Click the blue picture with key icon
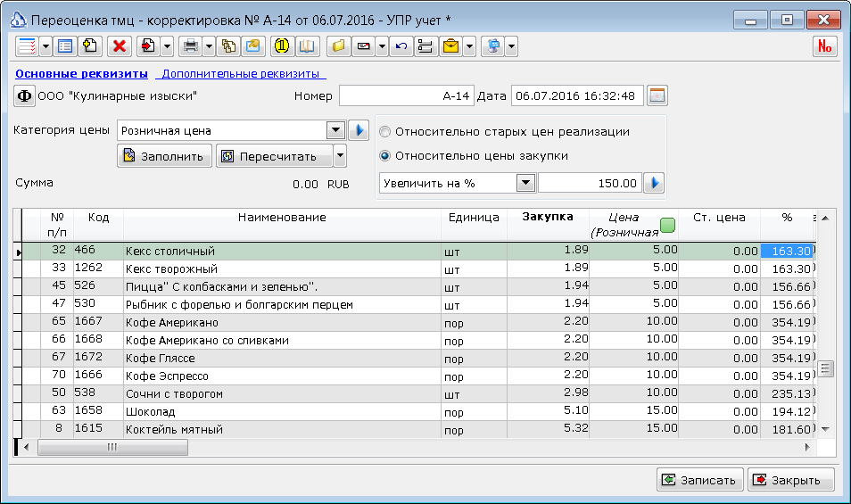Viewport: 851px width, 504px height. (x=253, y=46)
